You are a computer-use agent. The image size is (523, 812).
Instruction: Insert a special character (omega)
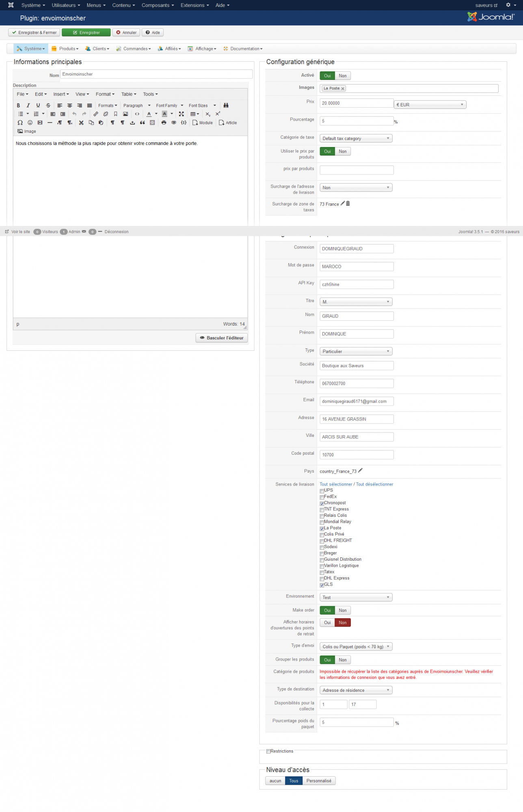[x=20, y=123]
